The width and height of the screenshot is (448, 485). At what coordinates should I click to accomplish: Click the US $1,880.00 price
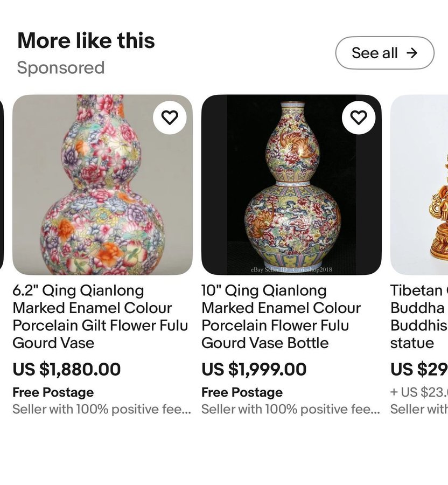coord(67,369)
